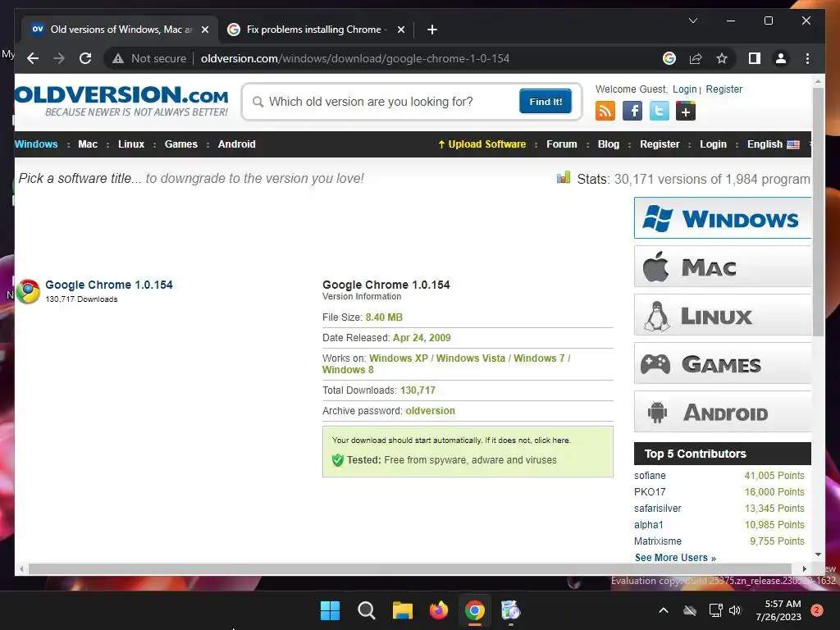Open the Twitter icon link

[x=659, y=111]
